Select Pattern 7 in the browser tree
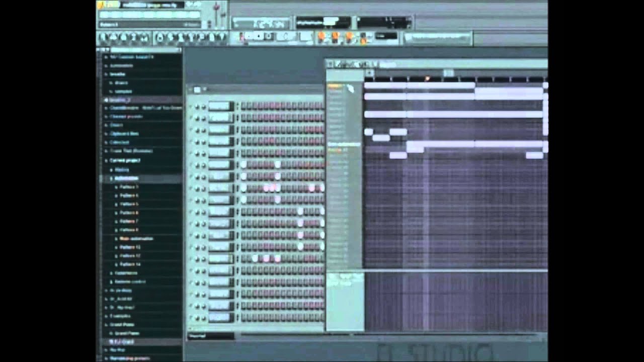The width and height of the screenshot is (644, 362). click(x=129, y=221)
